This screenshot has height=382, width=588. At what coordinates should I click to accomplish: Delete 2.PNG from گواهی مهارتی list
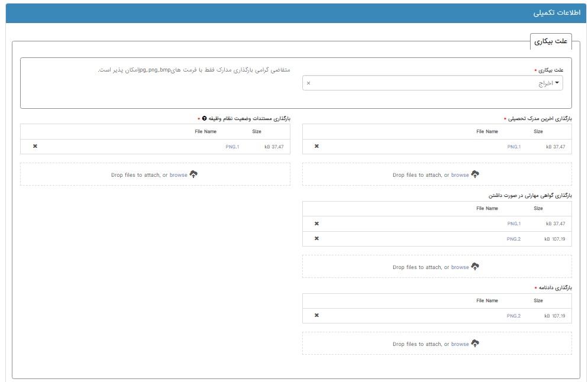tap(316, 238)
